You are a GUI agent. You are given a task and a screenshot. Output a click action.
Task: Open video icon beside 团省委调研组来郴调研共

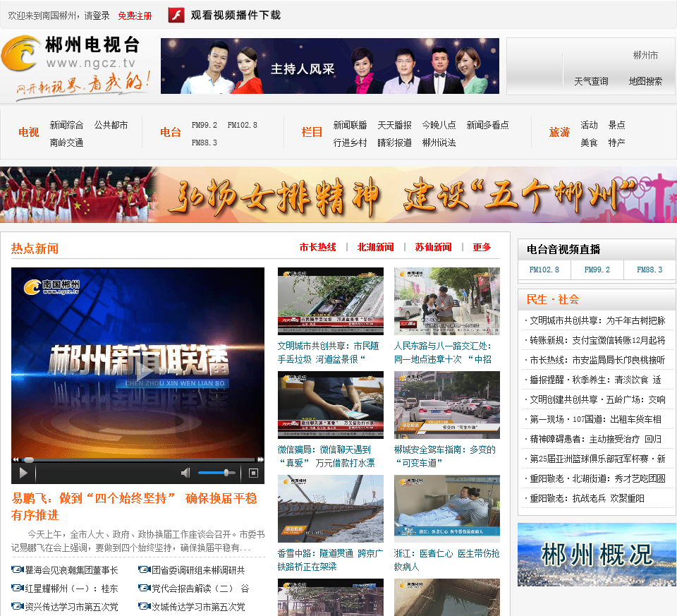point(144,569)
